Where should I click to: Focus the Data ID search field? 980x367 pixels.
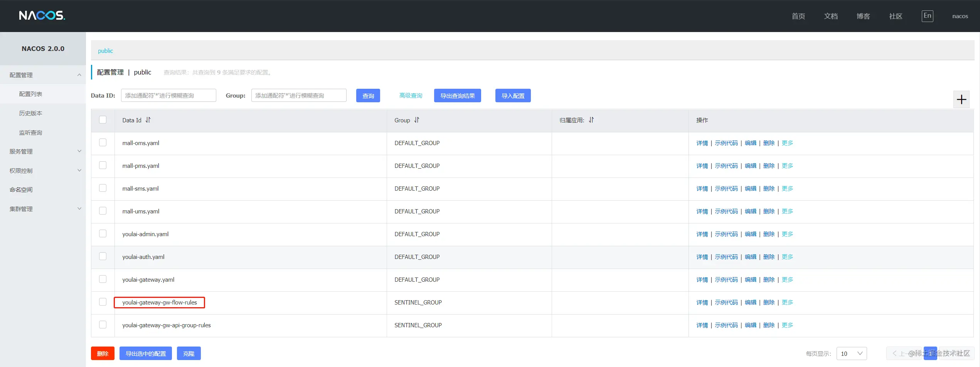pos(168,95)
